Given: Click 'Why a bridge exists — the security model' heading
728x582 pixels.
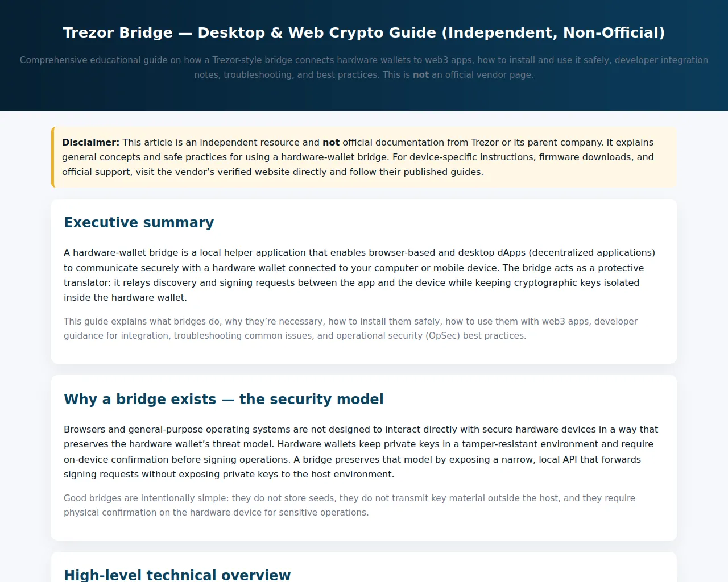Looking at the screenshot, I should point(224,399).
